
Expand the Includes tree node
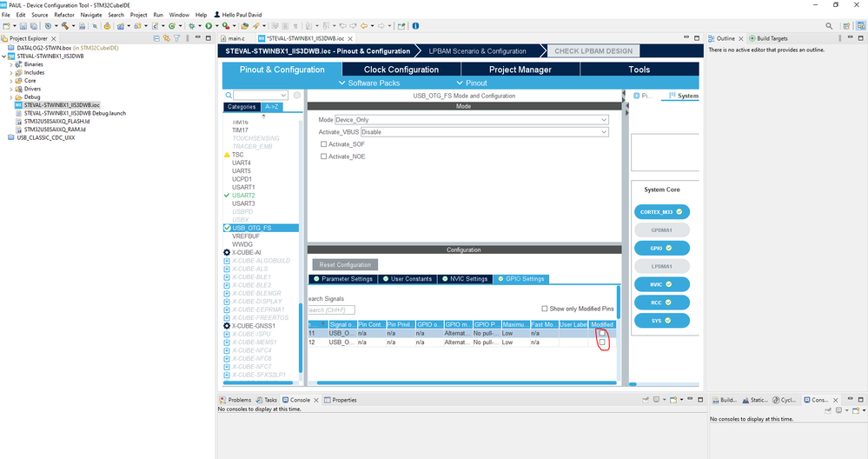11,72
